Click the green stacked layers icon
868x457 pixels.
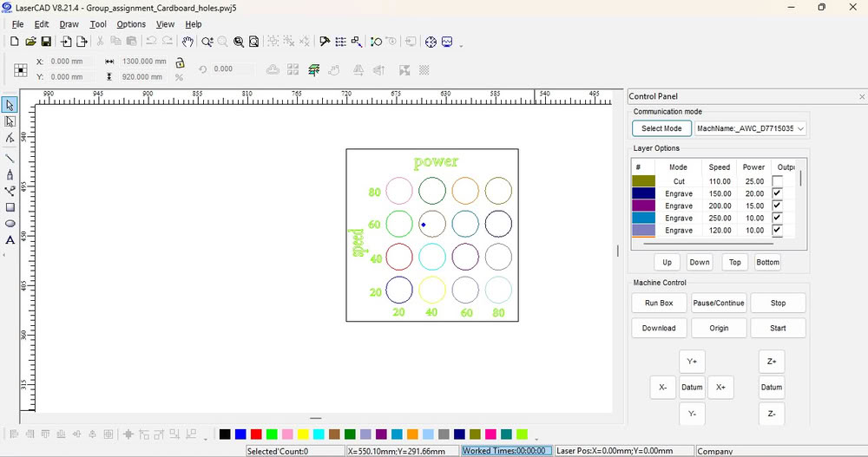[314, 69]
